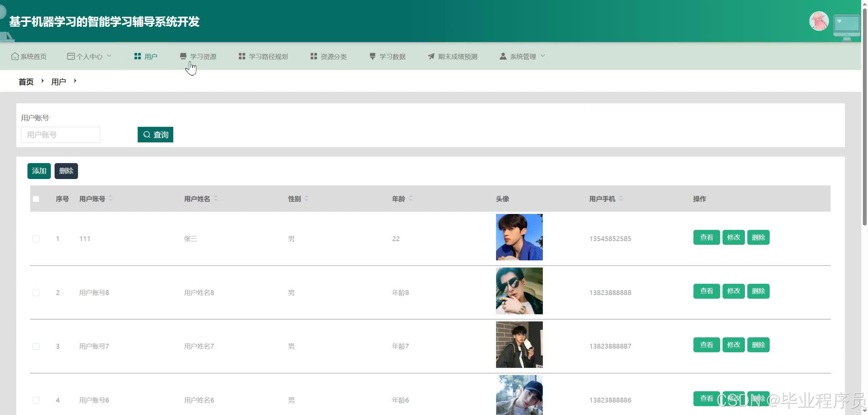868x415 pixels.
Task: Click 修改 for 用户姓名8
Action: (734, 291)
